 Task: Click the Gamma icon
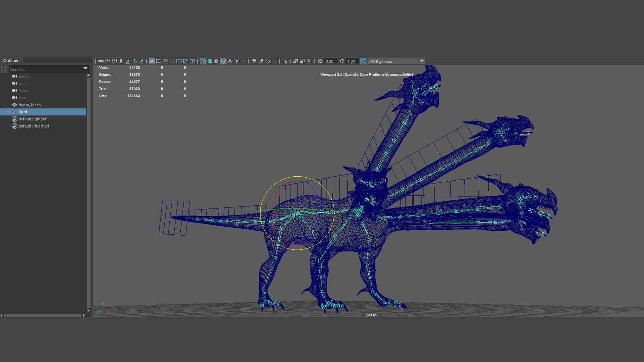(341, 61)
